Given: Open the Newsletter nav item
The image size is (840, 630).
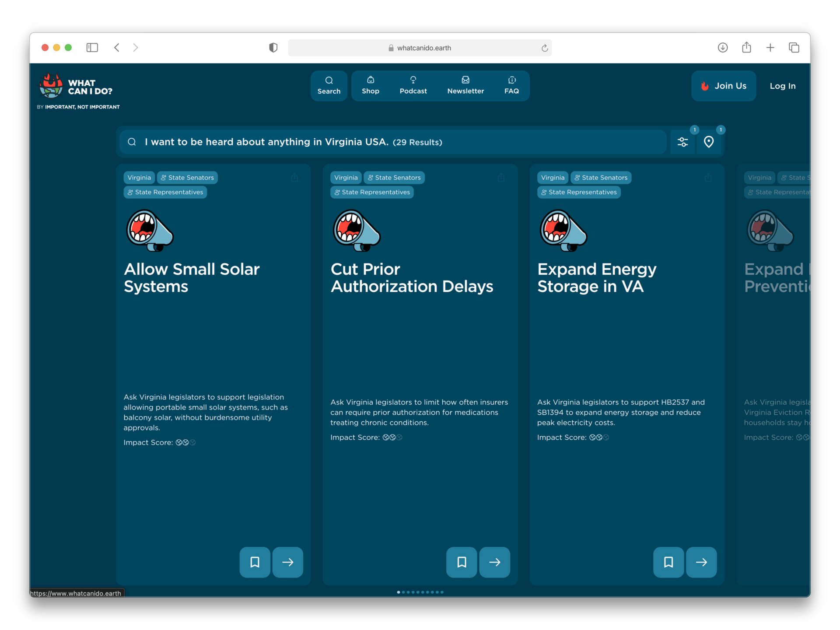Looking at the screenshot, I should (x=465, y=86).
